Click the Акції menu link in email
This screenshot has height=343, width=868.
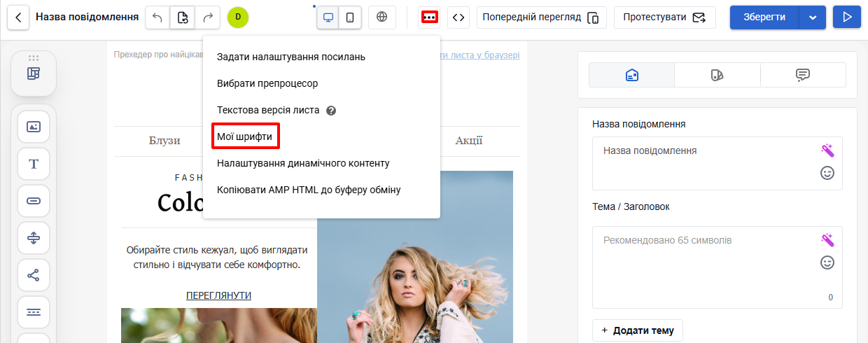469,141
